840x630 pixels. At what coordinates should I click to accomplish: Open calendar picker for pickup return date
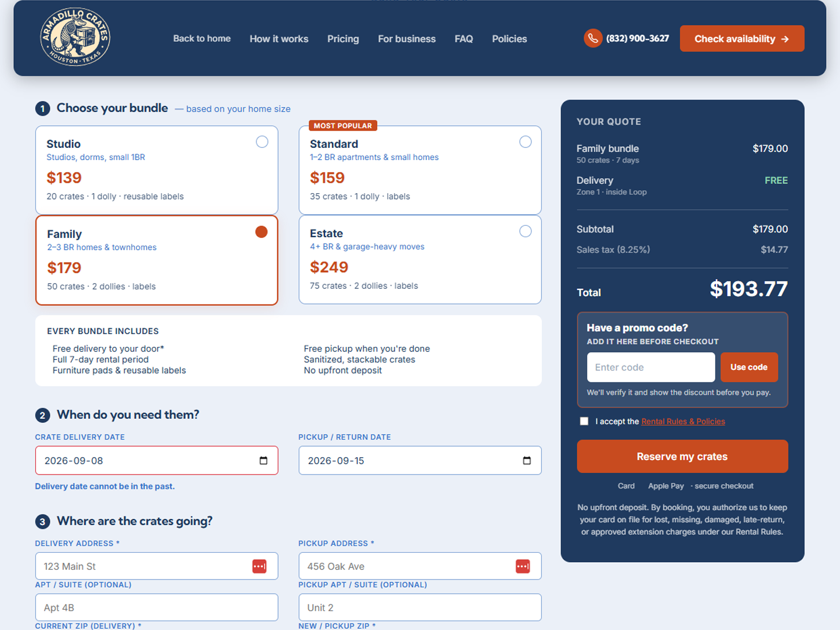527,461
